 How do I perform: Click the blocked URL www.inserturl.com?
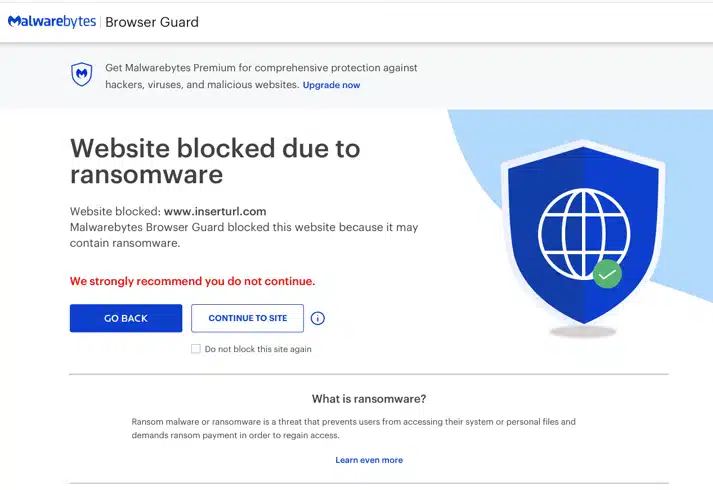pos(215,211)
